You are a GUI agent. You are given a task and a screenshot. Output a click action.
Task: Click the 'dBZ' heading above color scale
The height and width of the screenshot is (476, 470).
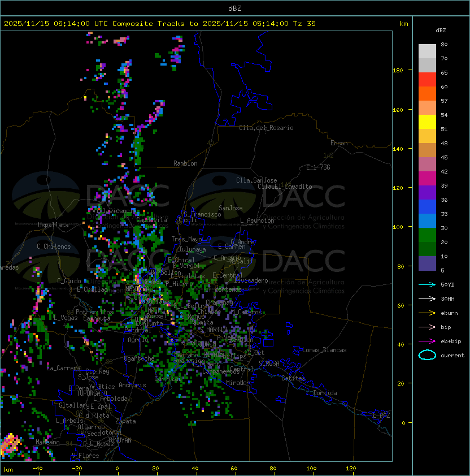coord(441,31)
